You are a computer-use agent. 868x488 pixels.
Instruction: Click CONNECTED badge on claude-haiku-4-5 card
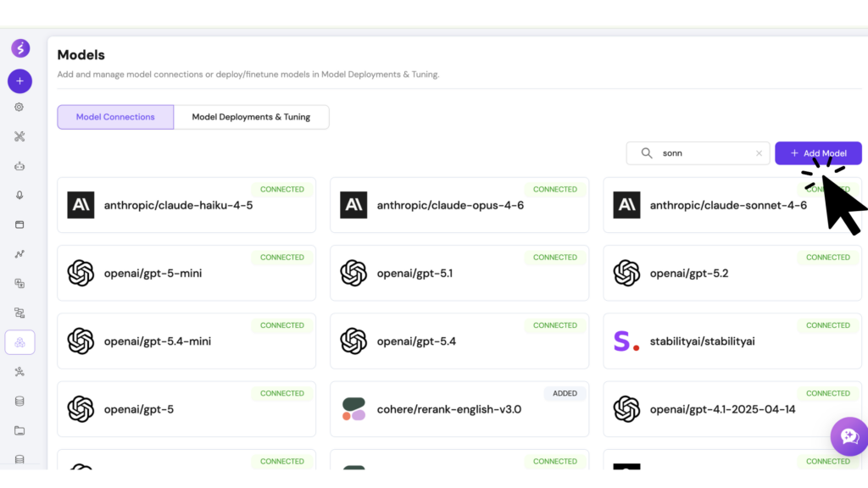point(282,189)
